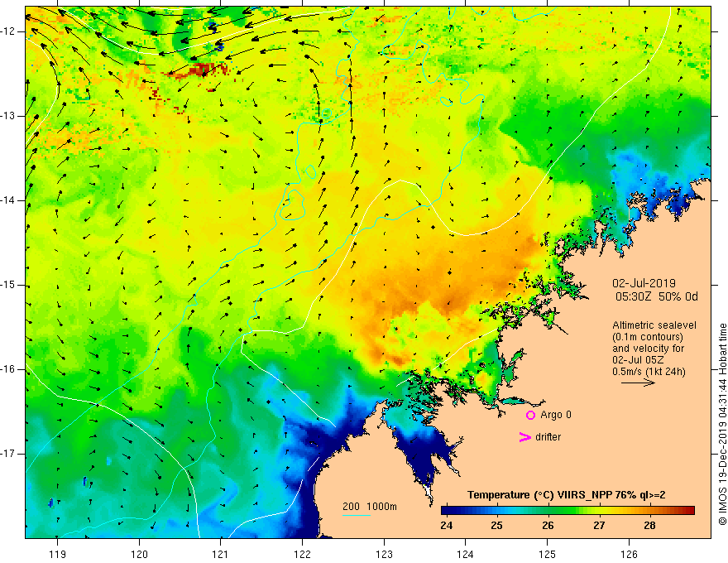The width and height of the screenshot is (728, 563).
Task: Click the latitude axis label '-12'
Action: tap(9, 31)
